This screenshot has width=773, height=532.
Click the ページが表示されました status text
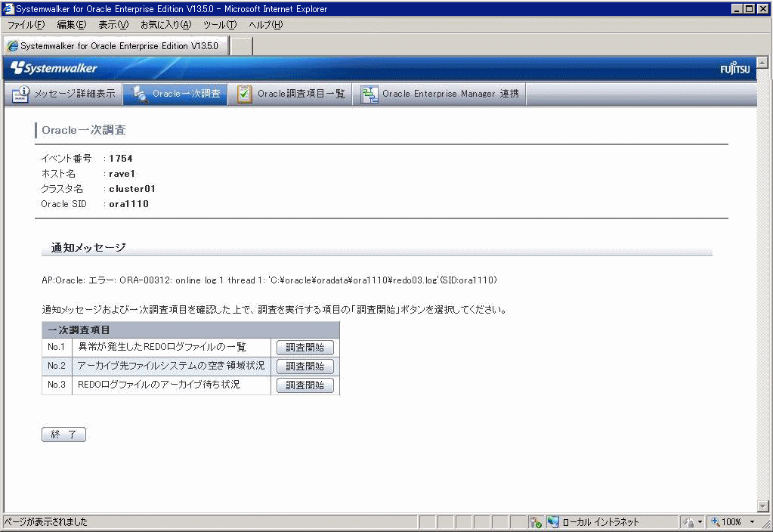click(46, 521)
